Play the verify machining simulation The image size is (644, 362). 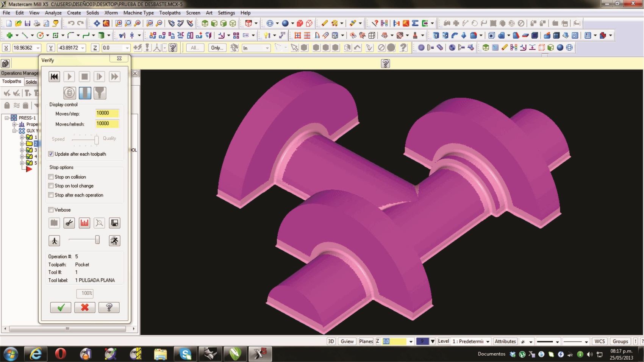pyautogui.click(x=69, y=76)
